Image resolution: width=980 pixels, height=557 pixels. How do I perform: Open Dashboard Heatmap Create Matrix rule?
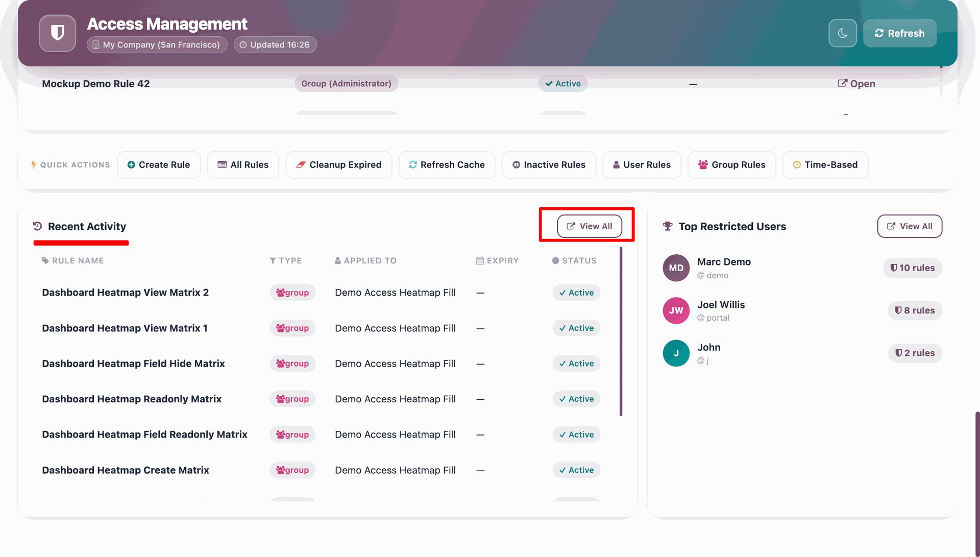(126, 470)
